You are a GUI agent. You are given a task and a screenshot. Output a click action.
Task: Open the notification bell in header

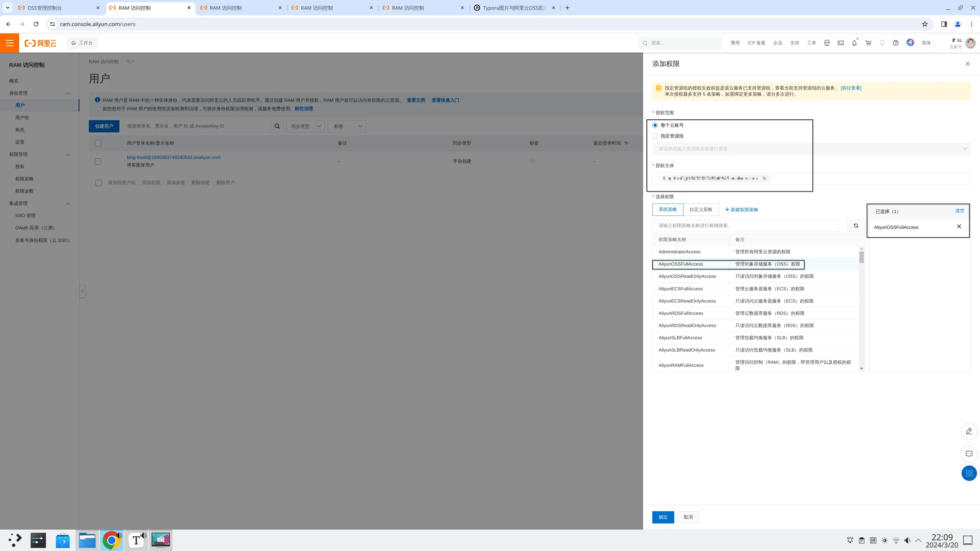854,43
